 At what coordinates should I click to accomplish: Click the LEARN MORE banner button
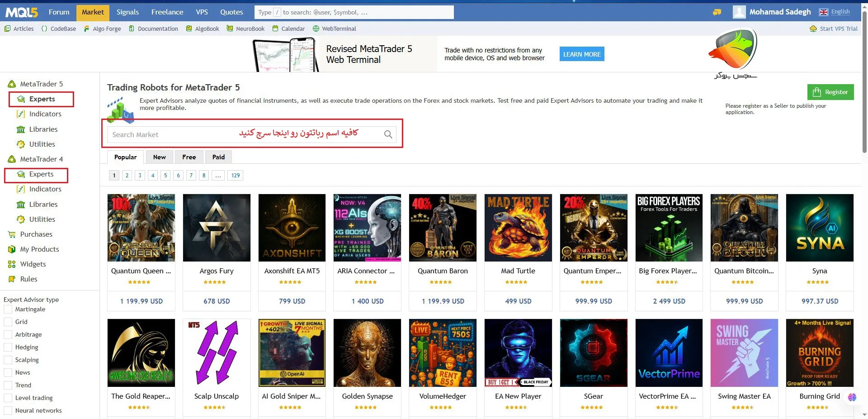[582, 54]
